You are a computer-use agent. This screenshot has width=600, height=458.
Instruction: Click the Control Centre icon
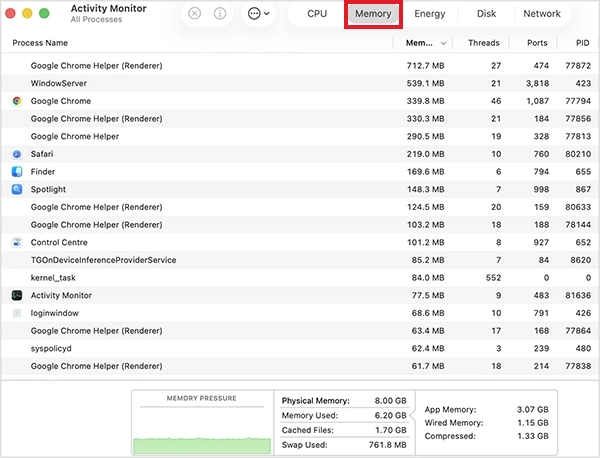click(17, 243)
